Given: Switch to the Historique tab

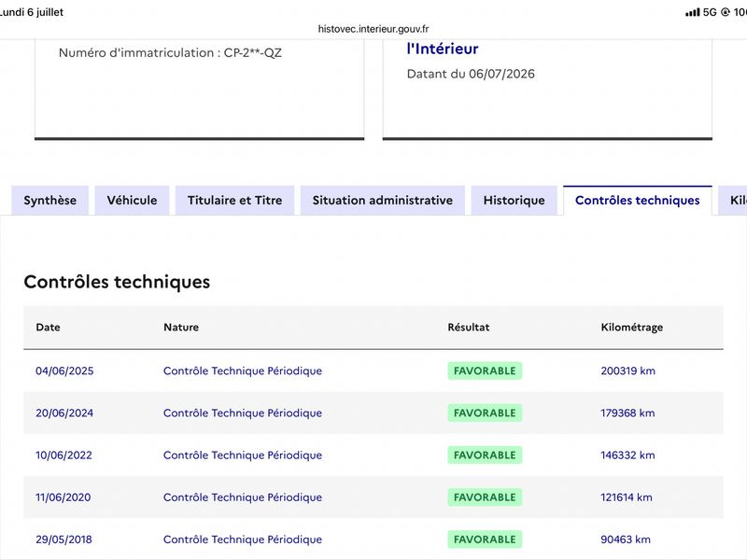Looking at the screenshot, I should 514,201.
